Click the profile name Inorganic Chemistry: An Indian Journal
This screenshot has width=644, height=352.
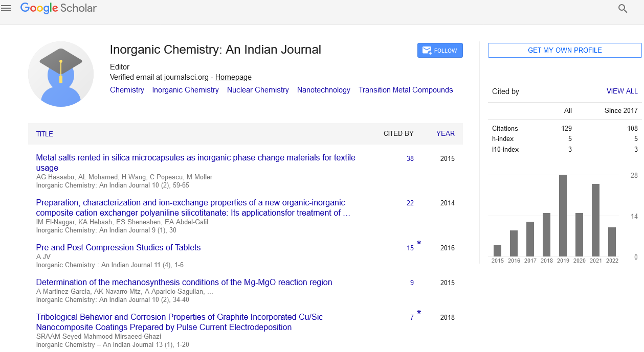pyautogui.click(x=215, y=50)
